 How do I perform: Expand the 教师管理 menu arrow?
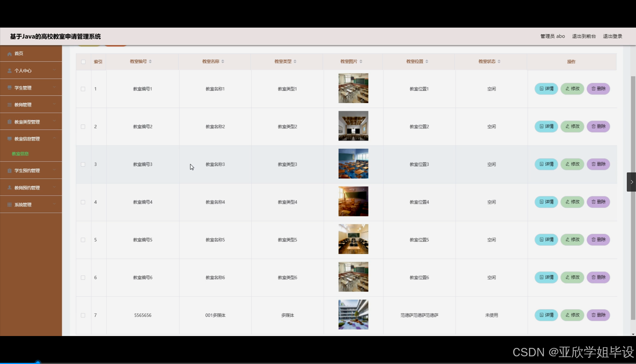click(x=54, y=104)
